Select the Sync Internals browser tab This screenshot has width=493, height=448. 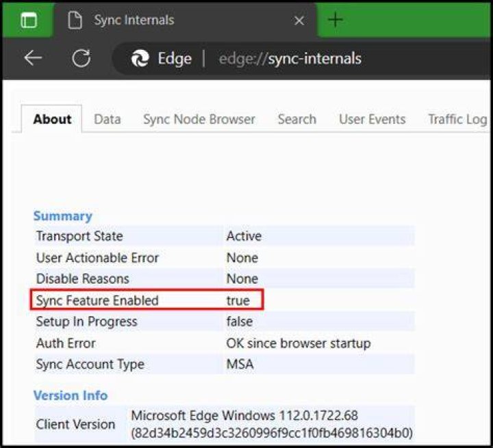pos(186,21)
